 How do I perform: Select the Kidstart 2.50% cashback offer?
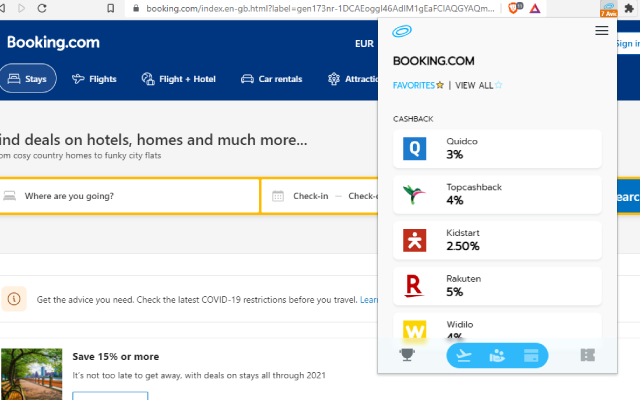point(497,240)
